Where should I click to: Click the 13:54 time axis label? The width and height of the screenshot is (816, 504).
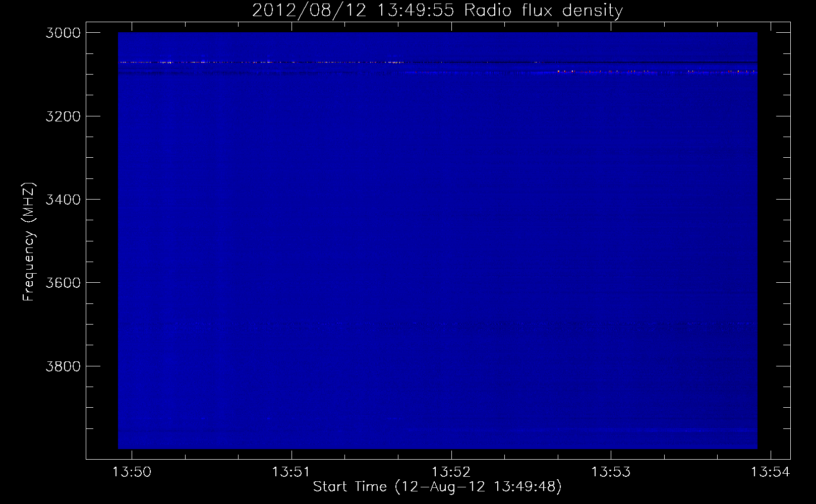click(x=770, y=472)
